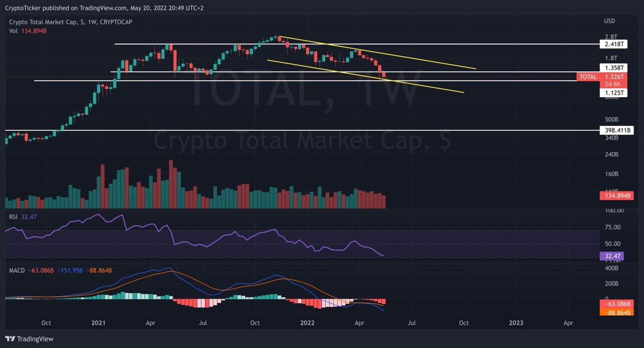Click the 398.411B support level label
The image size is (644, 348).
click(617, 130)
